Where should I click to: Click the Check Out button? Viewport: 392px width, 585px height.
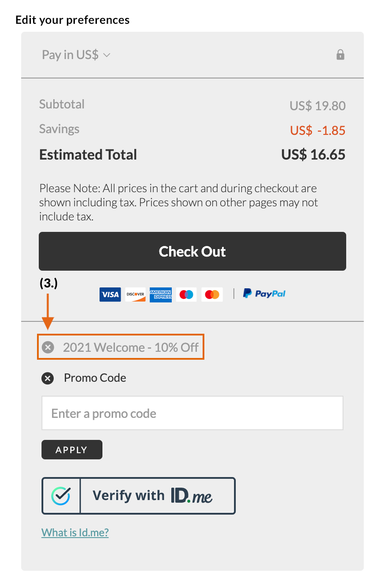[x=192, y=251]
